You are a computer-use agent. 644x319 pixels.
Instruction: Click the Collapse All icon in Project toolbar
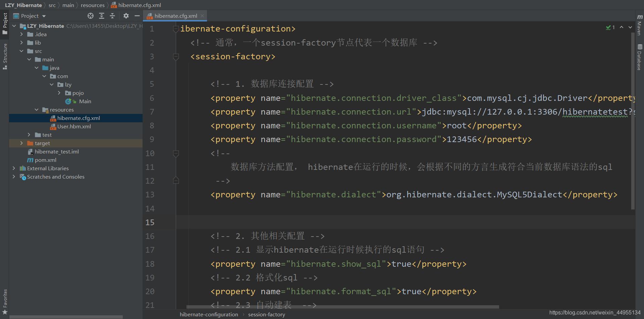click(x=112, y=16)
